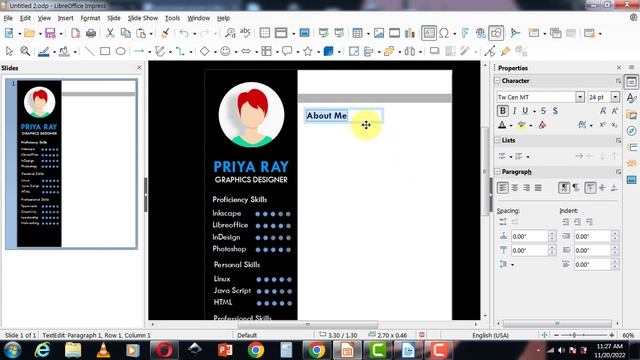Select the smiley symbol shapes tool
This screenshot has height=360, width=640.
(x=225, y=51)
